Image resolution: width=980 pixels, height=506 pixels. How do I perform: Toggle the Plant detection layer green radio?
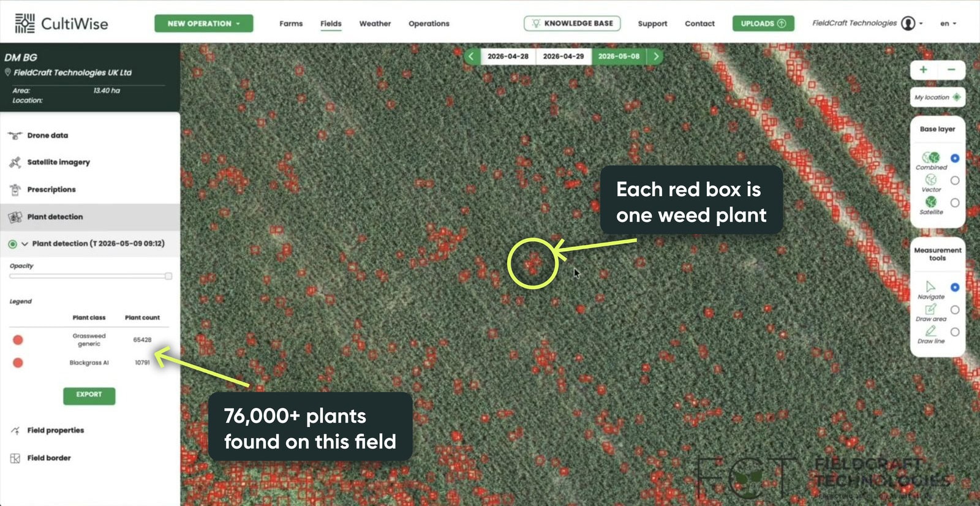click(12, 244)
